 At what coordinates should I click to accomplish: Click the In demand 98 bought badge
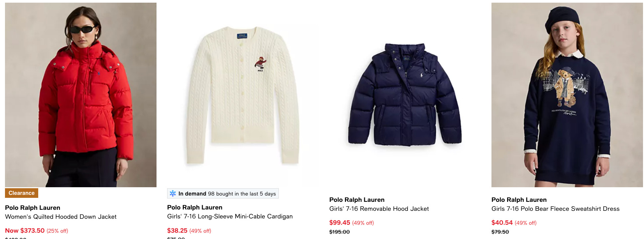click(223, 194)
